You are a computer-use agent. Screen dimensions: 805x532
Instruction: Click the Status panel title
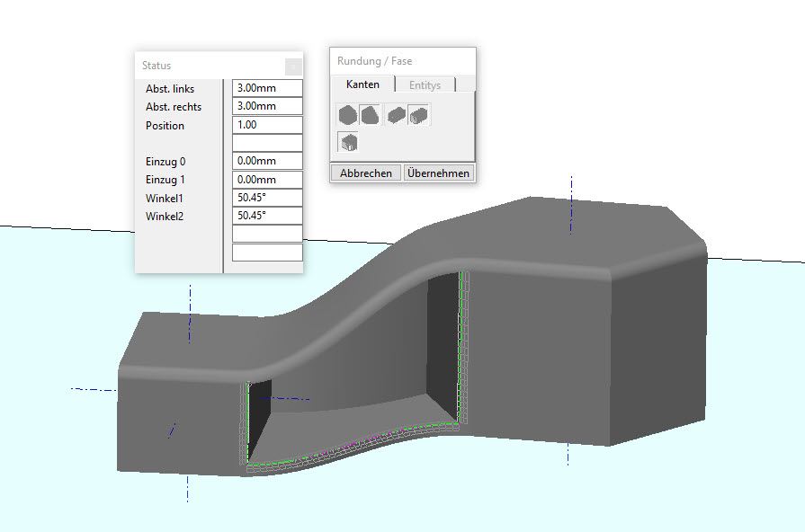point(157,66)
